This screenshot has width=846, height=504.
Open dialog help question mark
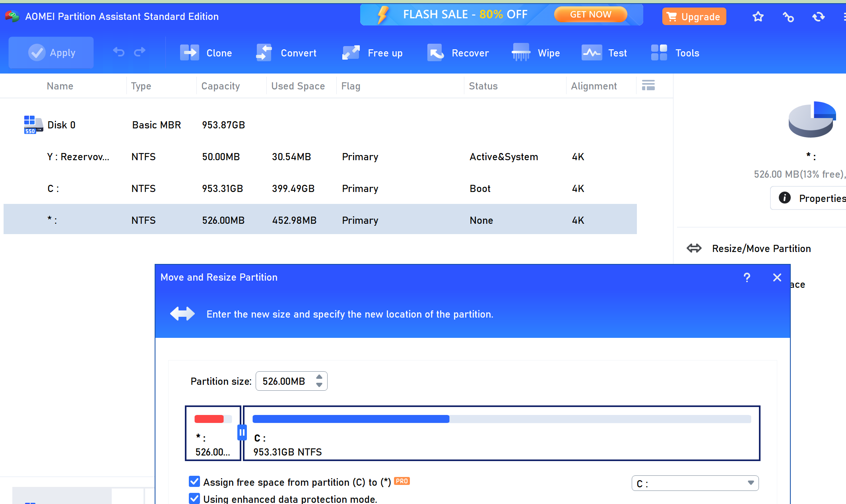click(x=747, y=277)
